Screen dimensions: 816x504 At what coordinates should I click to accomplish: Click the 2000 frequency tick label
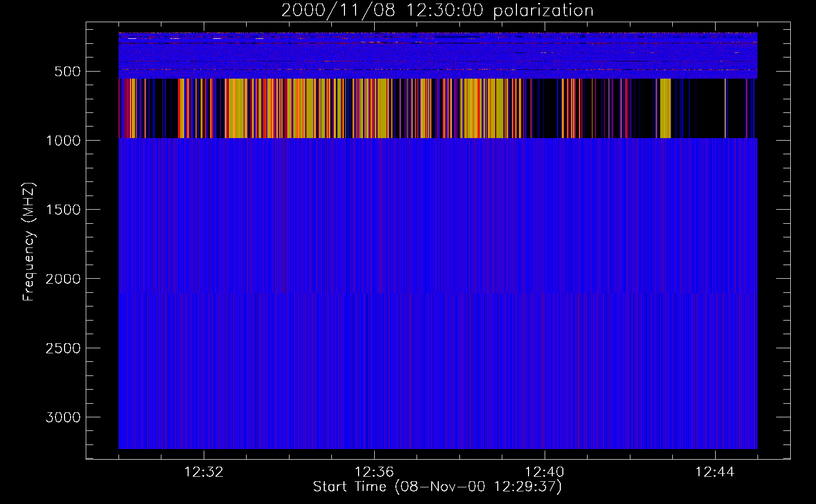(63, 279)
